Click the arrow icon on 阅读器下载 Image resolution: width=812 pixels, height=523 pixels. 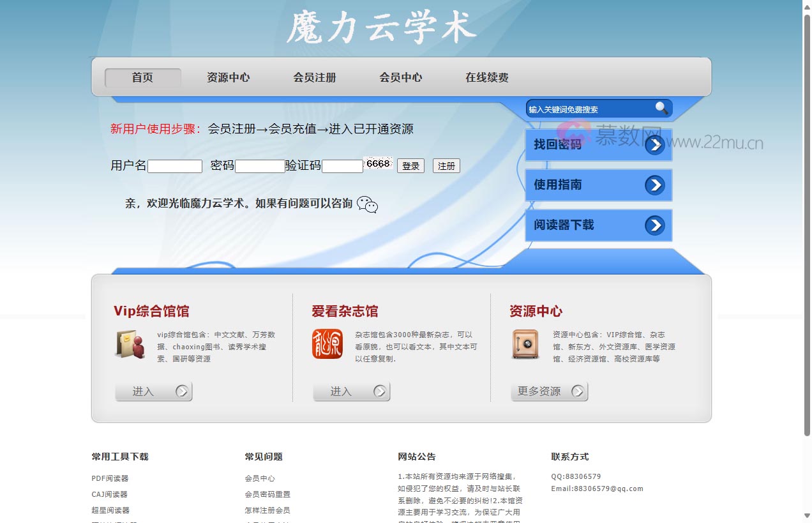pyautogui.click(x=656, y=225)
